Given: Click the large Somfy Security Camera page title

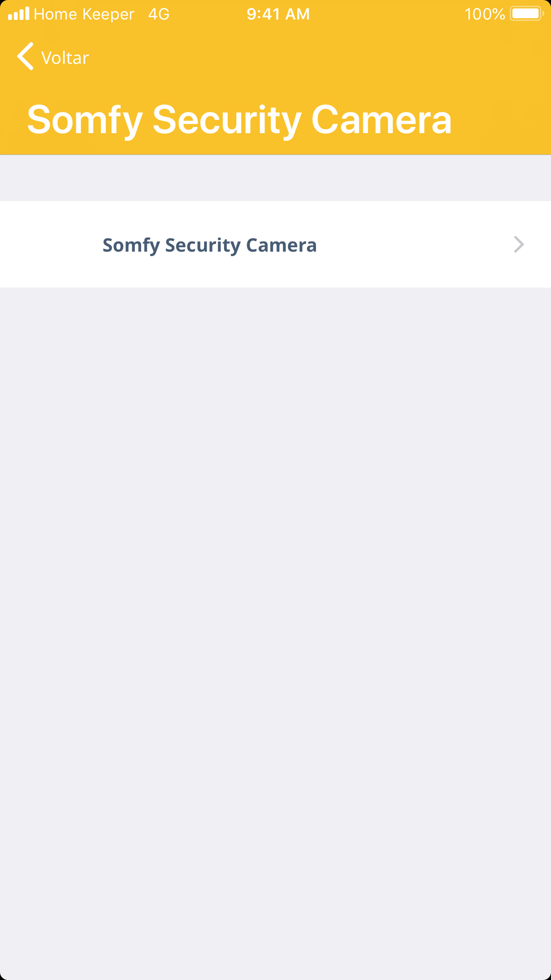Looking at the screenshot, I should click(240, 120).
